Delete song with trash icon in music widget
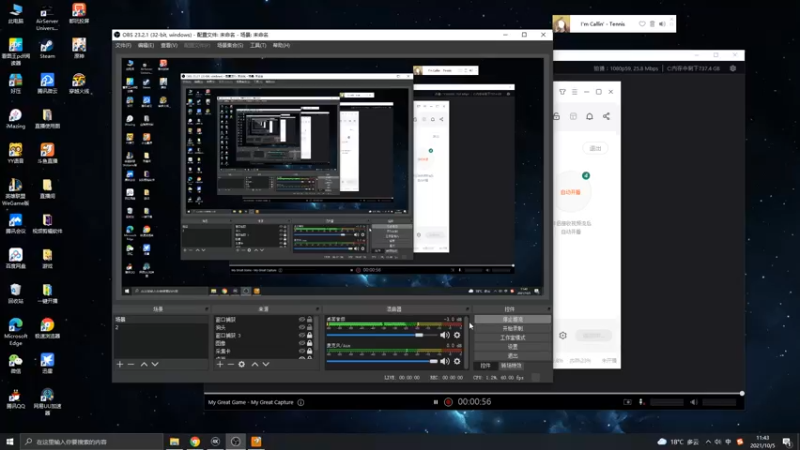 click(x=652, y=24)
